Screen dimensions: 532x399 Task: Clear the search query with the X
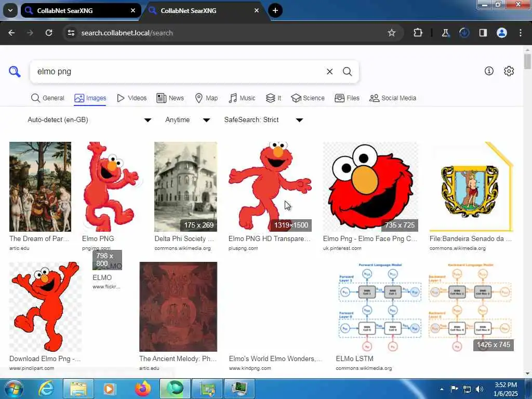pos(329,72)
